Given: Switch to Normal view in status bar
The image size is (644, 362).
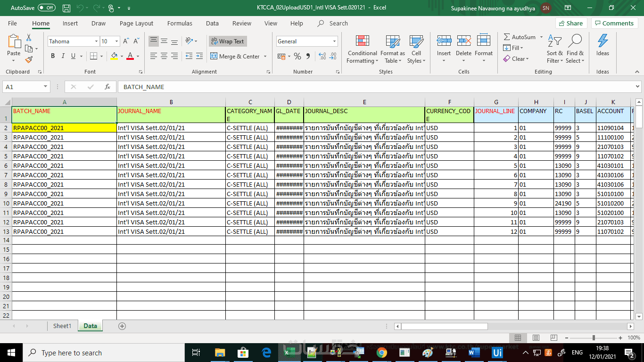Looking at the screenshot, I should pyautogui.click(x=518, y=337).
